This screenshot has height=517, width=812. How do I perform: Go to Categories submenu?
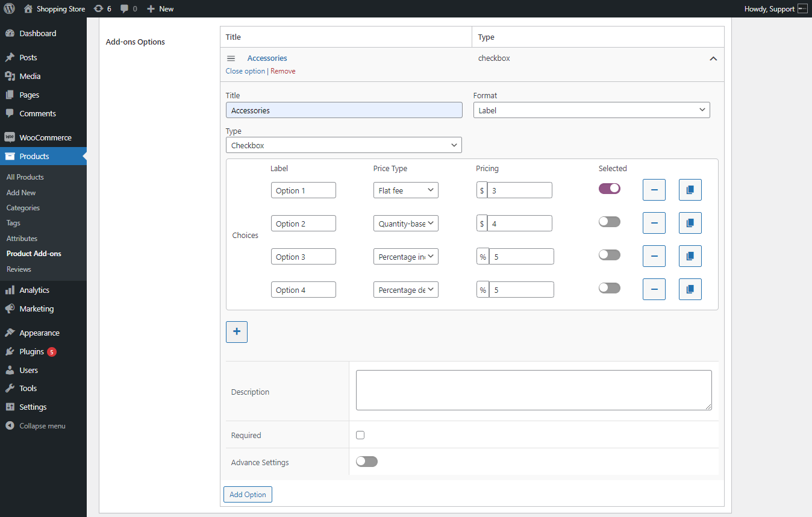pos(23,208)
